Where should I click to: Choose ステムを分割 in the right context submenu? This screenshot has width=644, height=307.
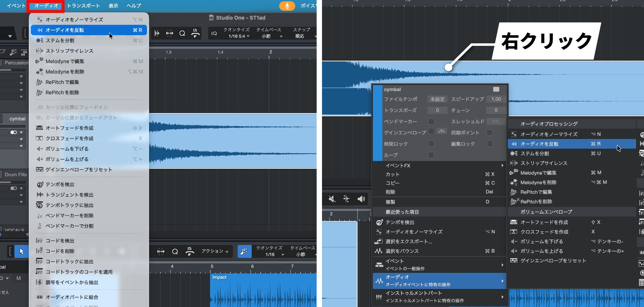click(x=535, y=153)
